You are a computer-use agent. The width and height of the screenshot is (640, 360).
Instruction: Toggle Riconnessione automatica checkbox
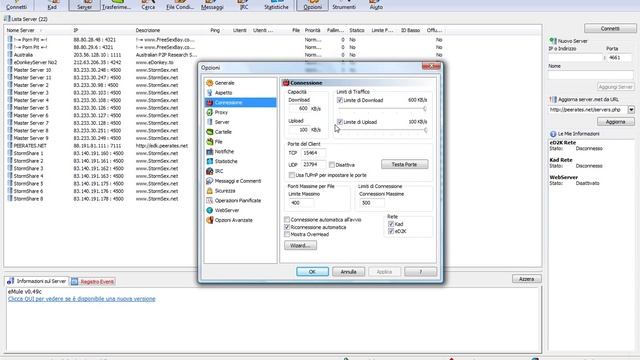(x=287, y=227)
